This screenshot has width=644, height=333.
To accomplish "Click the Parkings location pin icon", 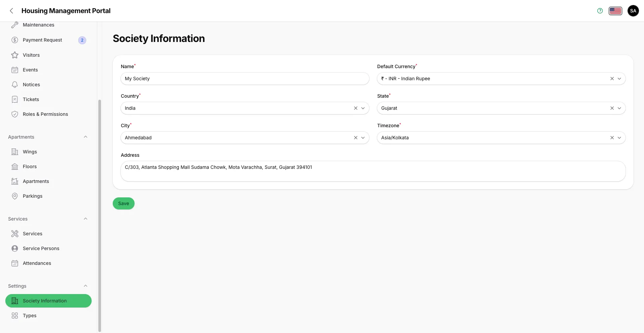I will coord(15,196).
